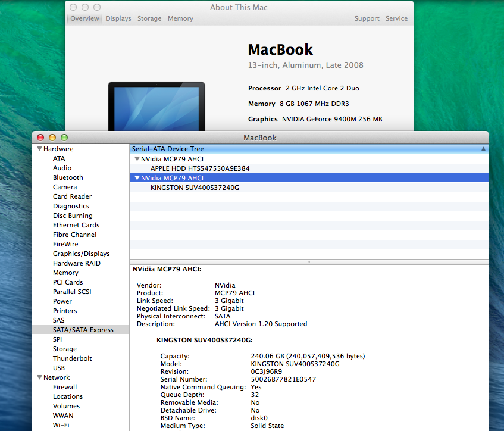Select SATA/SATA Express in the sidebar
The width and height of the screenshot is (504, 431).
(x=81, y=330)
